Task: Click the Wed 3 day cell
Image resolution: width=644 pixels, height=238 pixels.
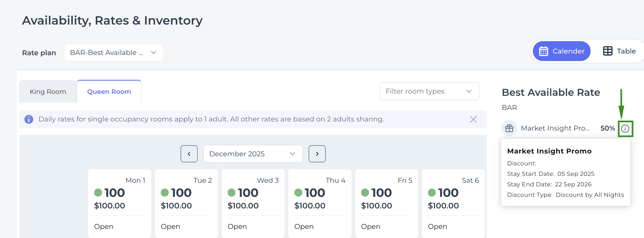Action: 253,203
